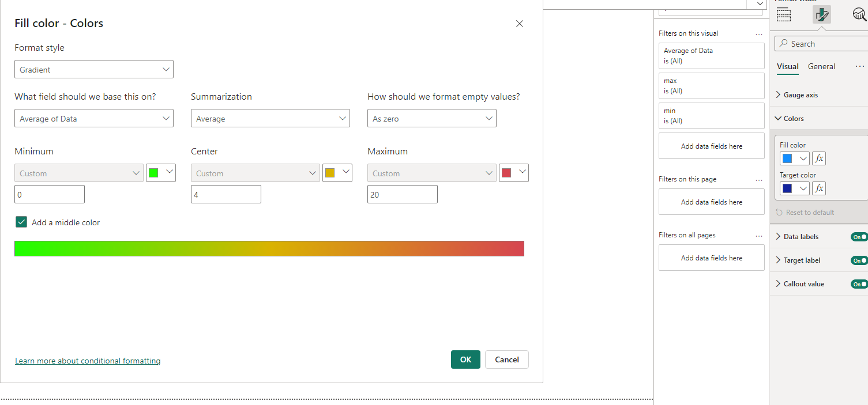Select the Format visual paintbrush icon
The image size is (868, 405).
822,14
